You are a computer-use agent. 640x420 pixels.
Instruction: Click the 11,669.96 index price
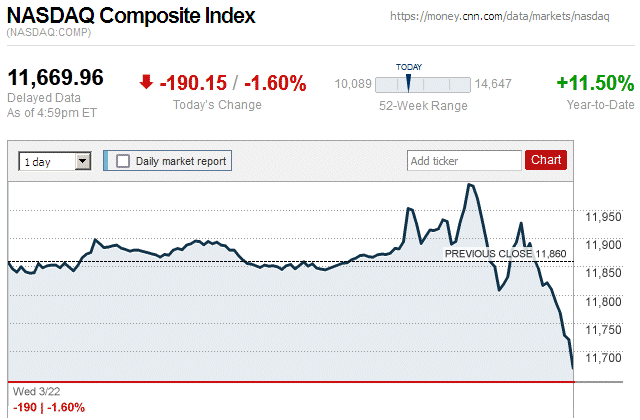56,78
